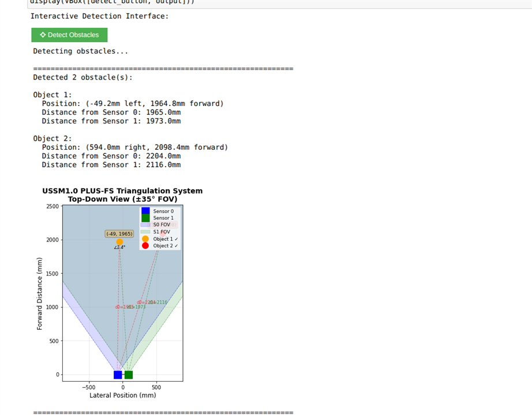Screen dimensions: 532x415
Task: Click the 'USSM1.0 PLUS-FS Triangulation System' plot title
Action: pyautogui.click(x=122, y=191)
